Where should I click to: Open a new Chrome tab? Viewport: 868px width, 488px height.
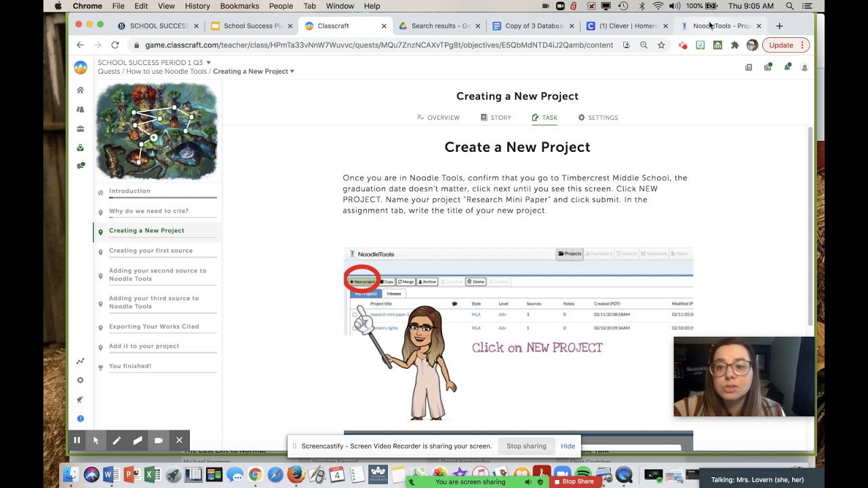pos(779,26)
